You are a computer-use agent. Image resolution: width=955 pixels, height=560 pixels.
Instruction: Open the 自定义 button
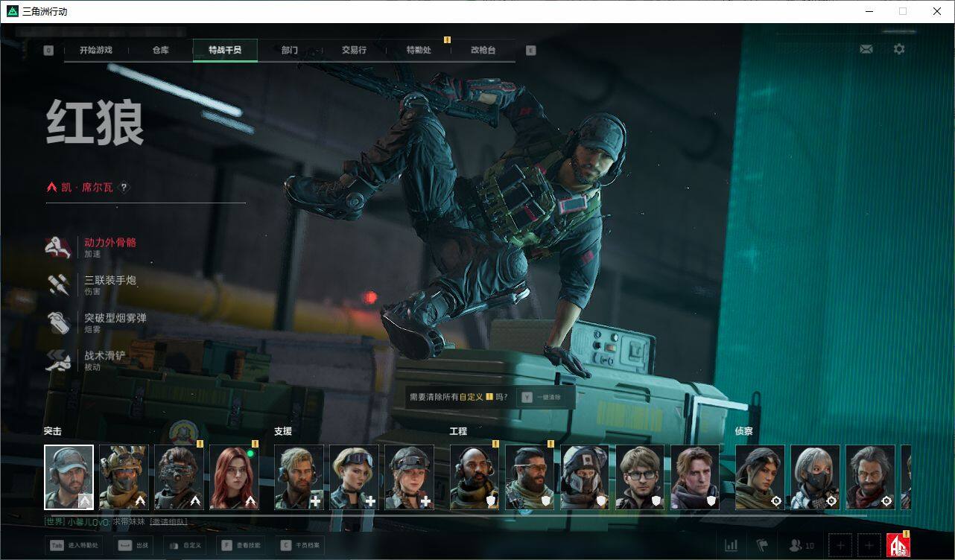click(185, 545)
